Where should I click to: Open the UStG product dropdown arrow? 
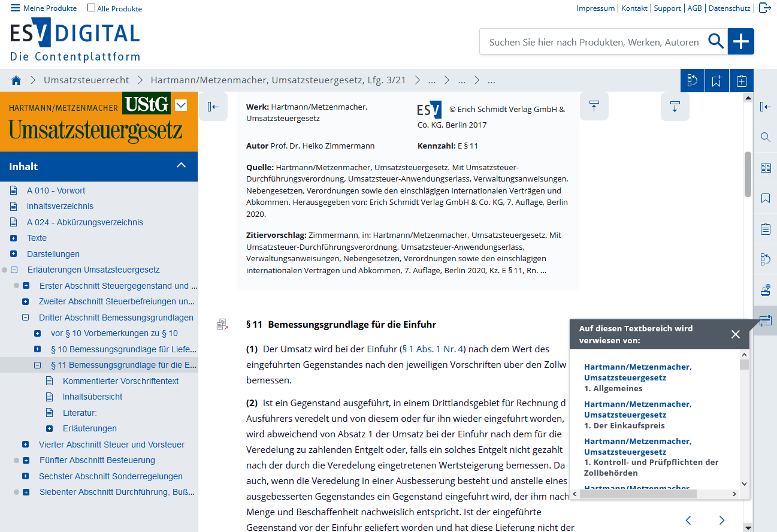click(x=181, y=105)
